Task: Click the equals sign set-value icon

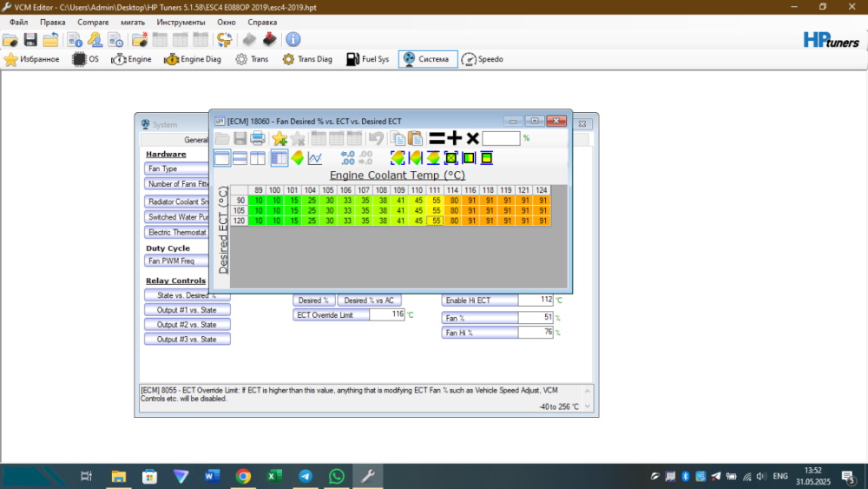Action: click(x=437, y=138)
